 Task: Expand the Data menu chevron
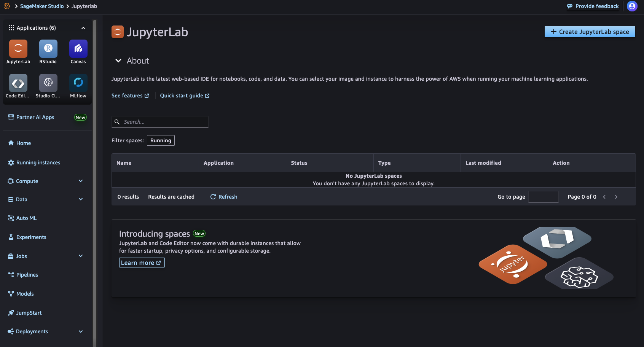coord(81,199)
